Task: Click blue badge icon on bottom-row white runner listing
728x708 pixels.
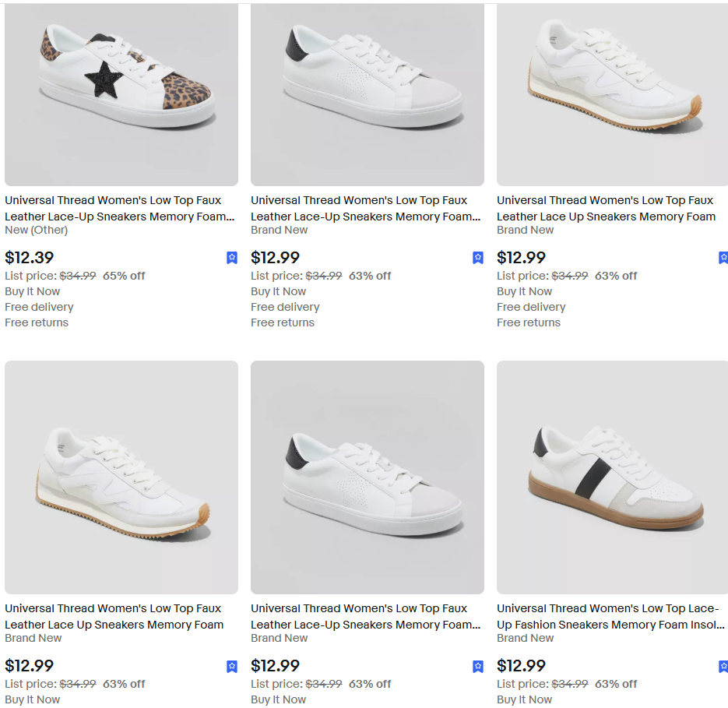Action: pos(232,667)
